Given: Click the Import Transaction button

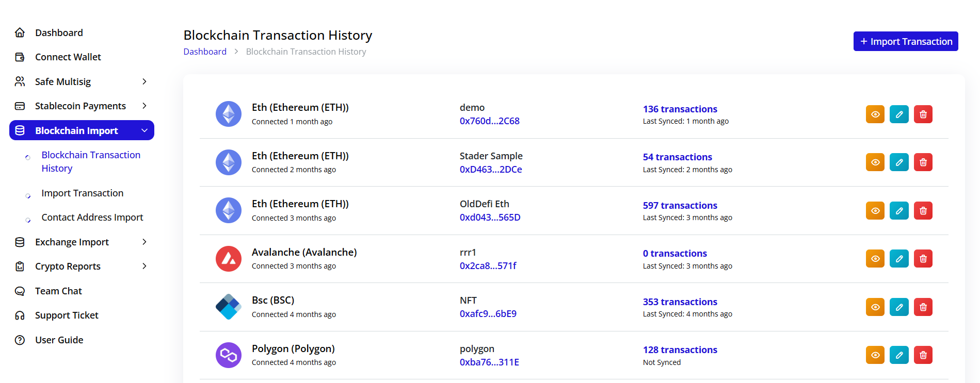Looking at the screenshot, I should (x=905, y=41).
